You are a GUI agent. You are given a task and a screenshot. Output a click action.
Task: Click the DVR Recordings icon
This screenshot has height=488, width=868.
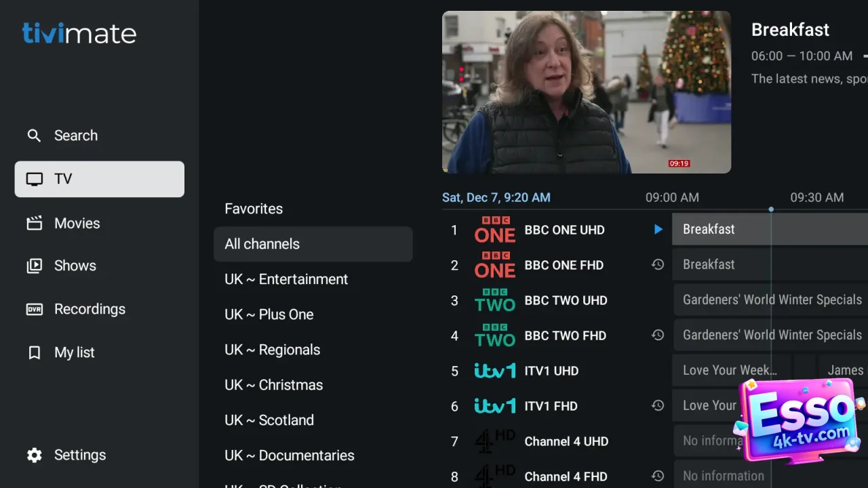pyautogui.click(x=34, y=309)
